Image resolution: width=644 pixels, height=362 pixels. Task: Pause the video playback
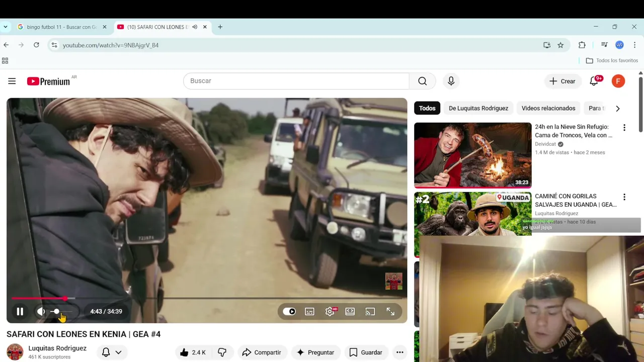(x=20, y=311)
